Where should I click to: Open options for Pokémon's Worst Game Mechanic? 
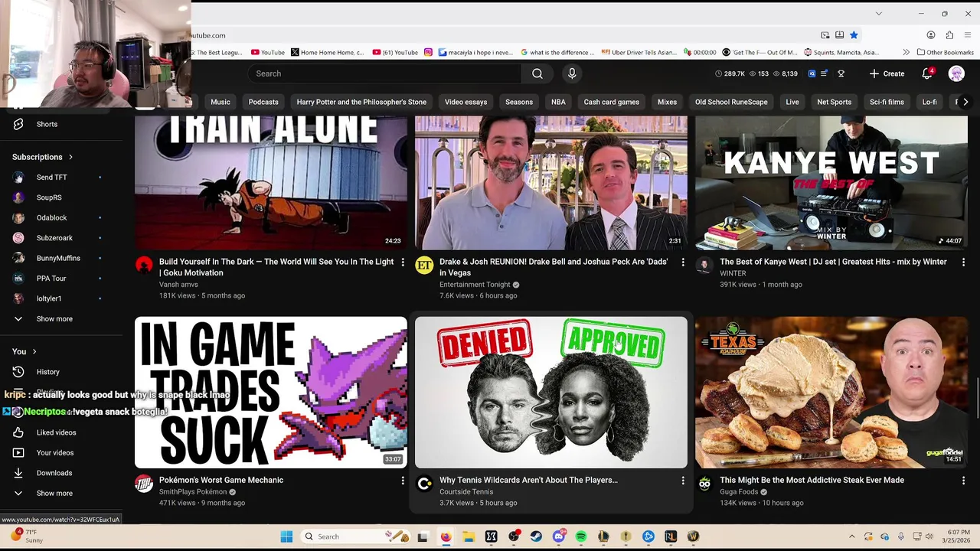tap(403, 481)
